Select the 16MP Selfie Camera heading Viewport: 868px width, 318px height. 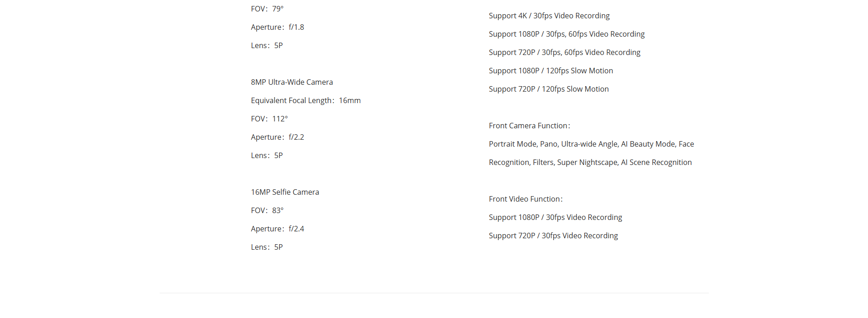(x=285, y=192)
